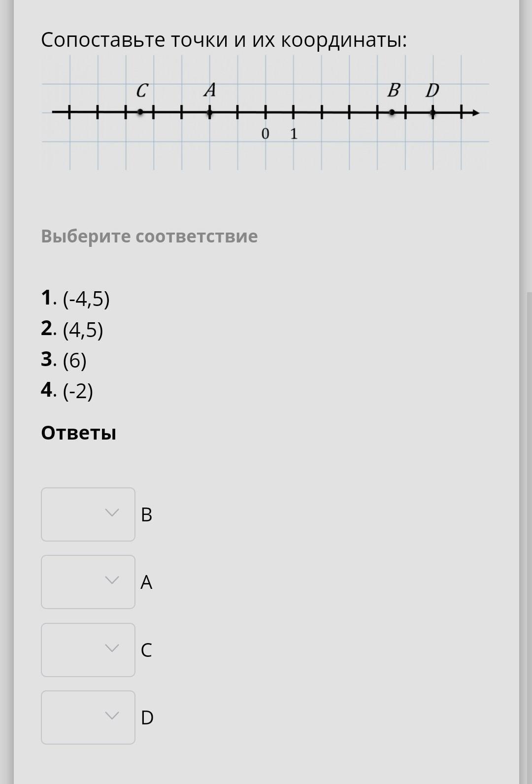Image resolution: width=532 pixels, height=784 pixels.
Task: Expand the dropdown next to letter D
Action: [x=88, y=717]
